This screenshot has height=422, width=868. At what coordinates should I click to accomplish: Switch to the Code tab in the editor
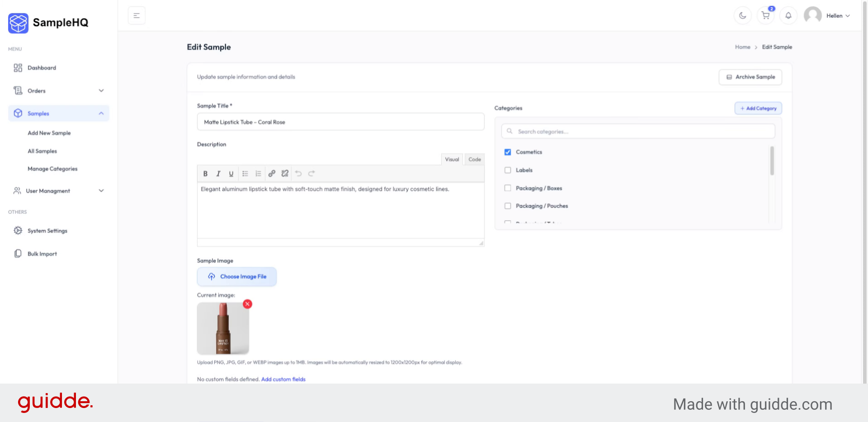pos(474,159)
